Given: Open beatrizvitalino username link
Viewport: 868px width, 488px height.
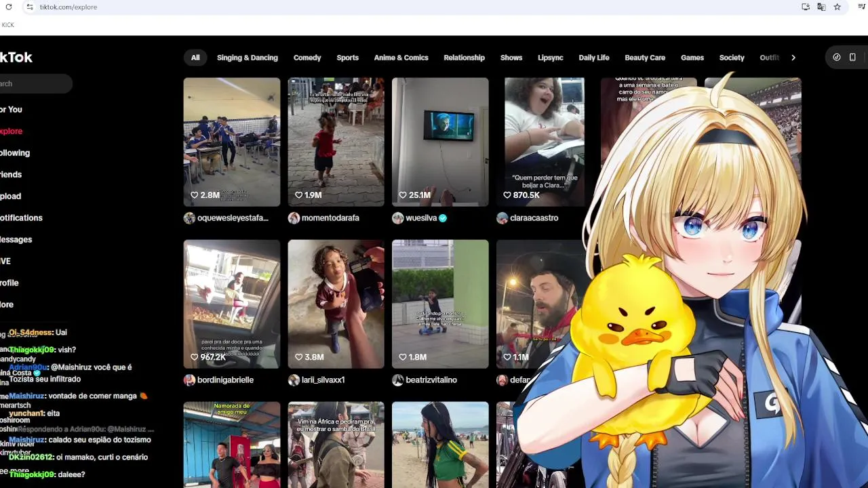Looking at the screenshot, I should [431, 380].
